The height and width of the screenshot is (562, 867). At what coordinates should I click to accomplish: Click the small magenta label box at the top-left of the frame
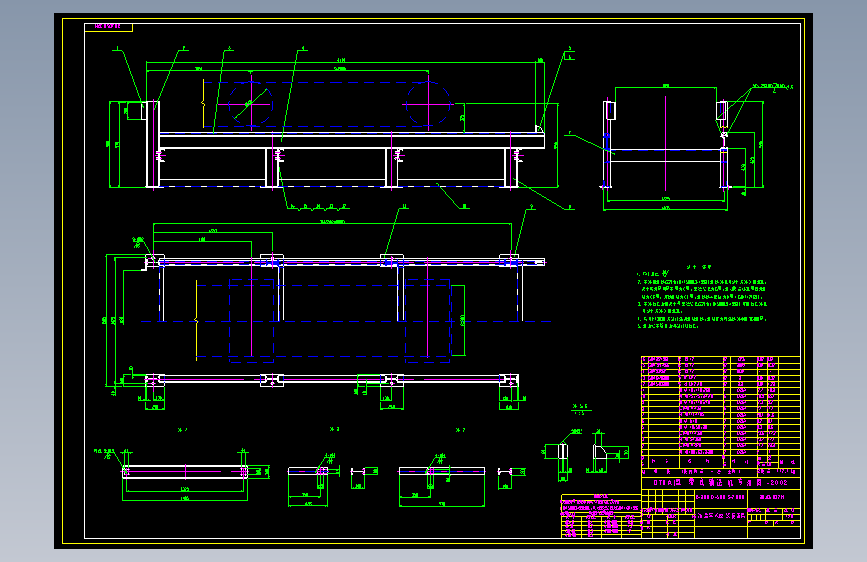click(x=108, y=27)
